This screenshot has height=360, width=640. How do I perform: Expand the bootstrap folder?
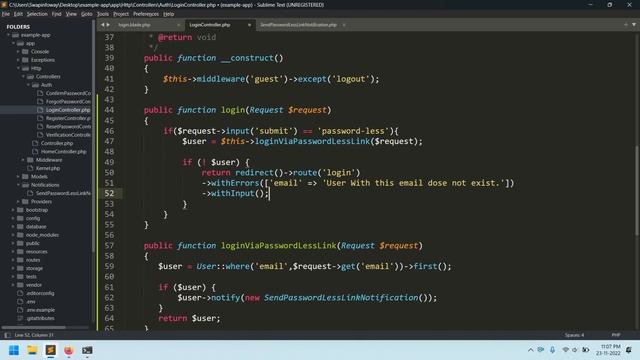(x=13, y=210)
